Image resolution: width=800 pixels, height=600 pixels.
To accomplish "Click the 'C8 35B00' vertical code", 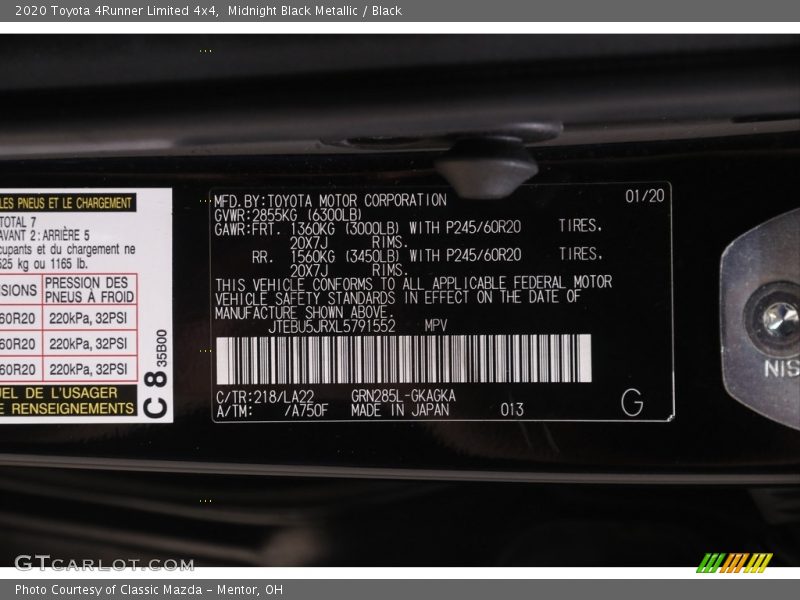I will [x=155, y=373].
